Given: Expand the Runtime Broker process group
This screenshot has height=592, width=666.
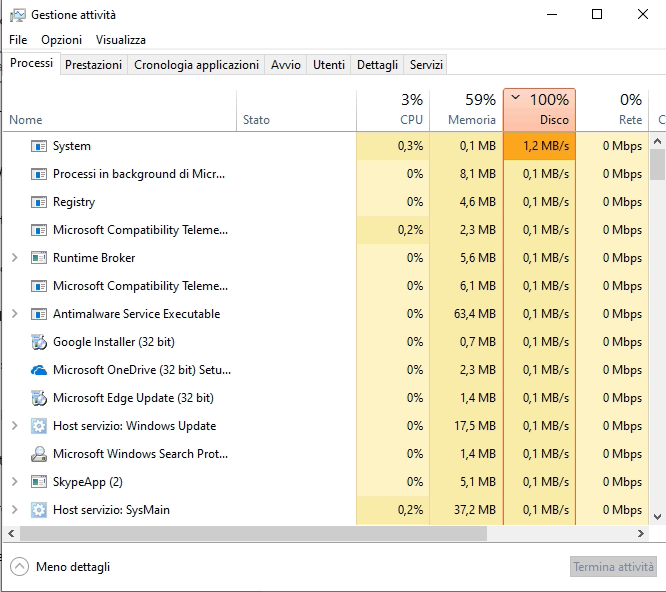Looking at the screenshot, I should [14, 258].
